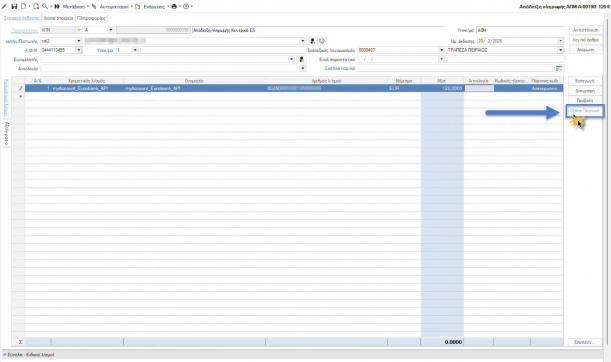This screenshot has width=611, height=362.
Task: Switch to Πληροφορίες tab
Action: 91,18
